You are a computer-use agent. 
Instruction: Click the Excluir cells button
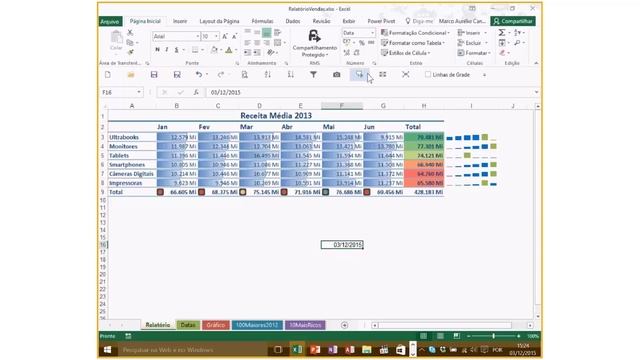[x=473, y=43]
